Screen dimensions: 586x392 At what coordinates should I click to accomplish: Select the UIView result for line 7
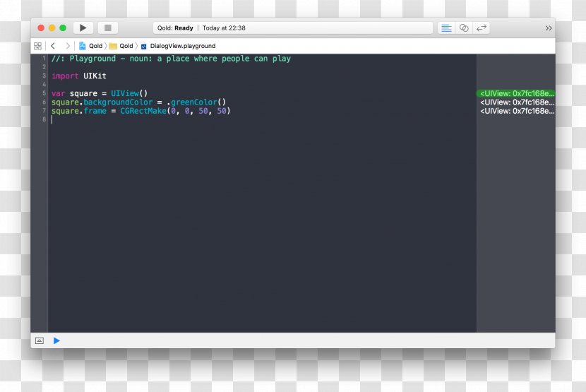click(x=518, y=111)
